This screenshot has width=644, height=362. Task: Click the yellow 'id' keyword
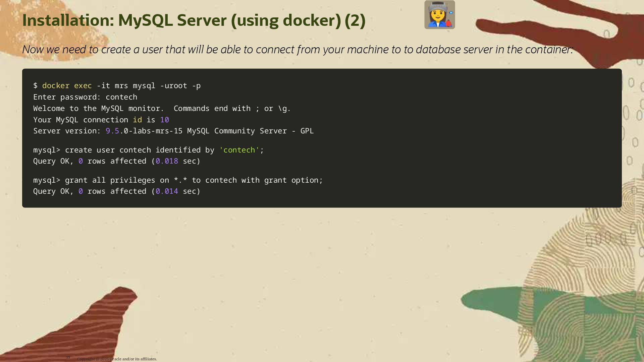[137, 120]
